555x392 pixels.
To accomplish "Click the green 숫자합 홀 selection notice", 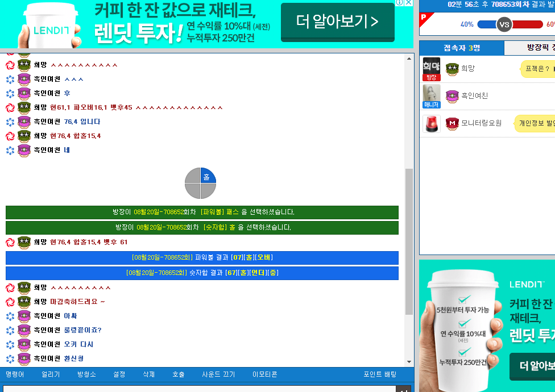I will pyautogui.click(x=202, y=228).
